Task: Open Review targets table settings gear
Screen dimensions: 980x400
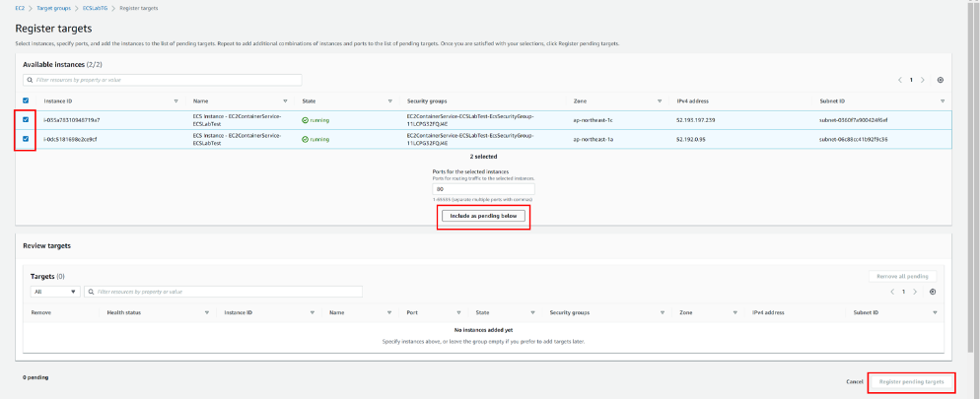Action: click(x=933, y=292)
